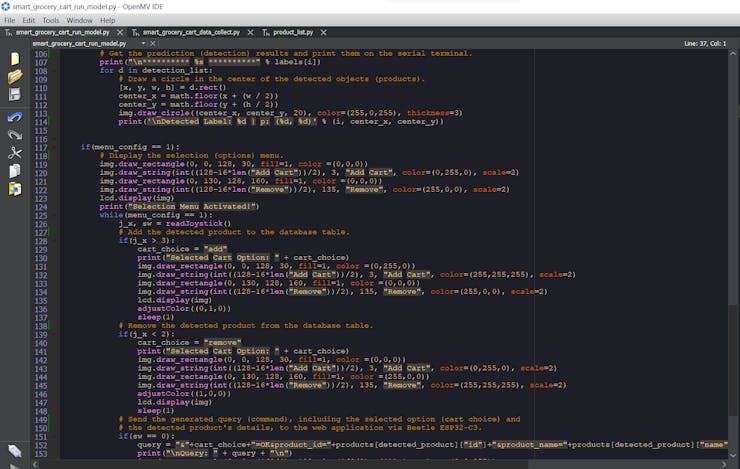
Task: Click the New File icon
Action: [x=14, y=58]
